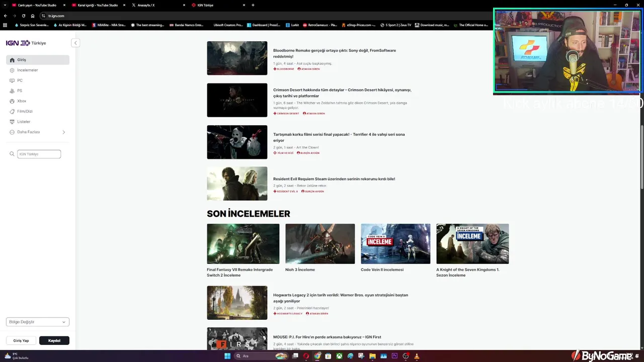Click browser home icon
Viewport: 644px width, 362px height.
pyautogui.click(x=33, y=16)
